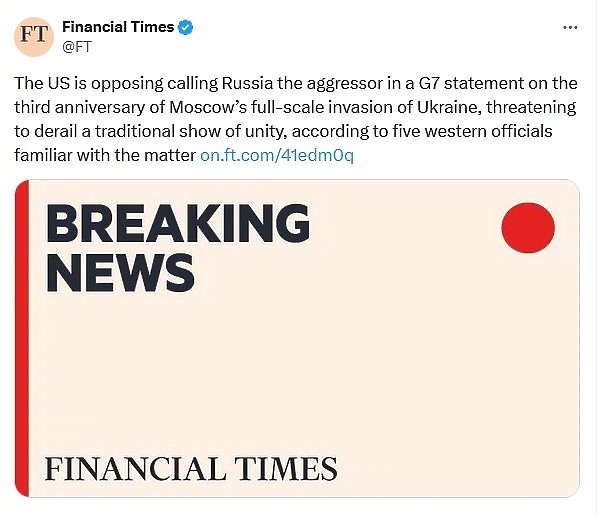
Task: Click the tweet's last line at 'familiar with the matter'
Action: [105, 155]
